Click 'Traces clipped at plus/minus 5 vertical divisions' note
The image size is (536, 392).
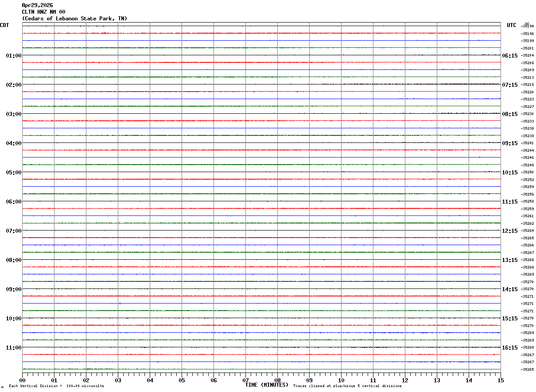tap(347, 386)
